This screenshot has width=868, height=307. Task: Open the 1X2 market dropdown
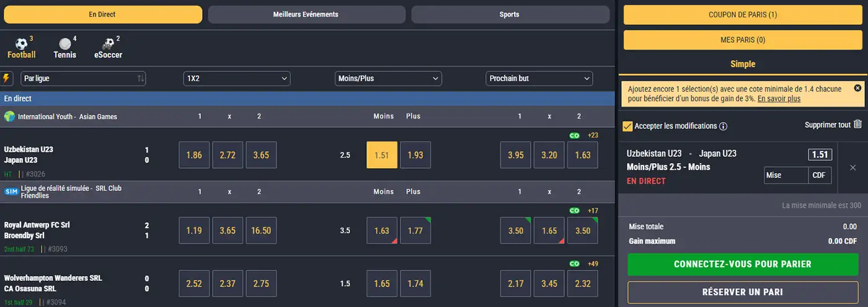point(237,79)
